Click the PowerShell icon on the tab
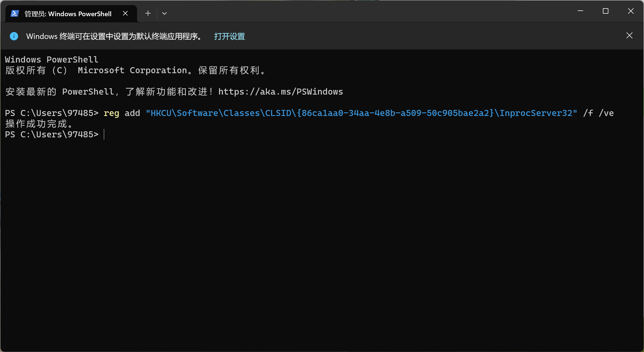 point(15,13)
